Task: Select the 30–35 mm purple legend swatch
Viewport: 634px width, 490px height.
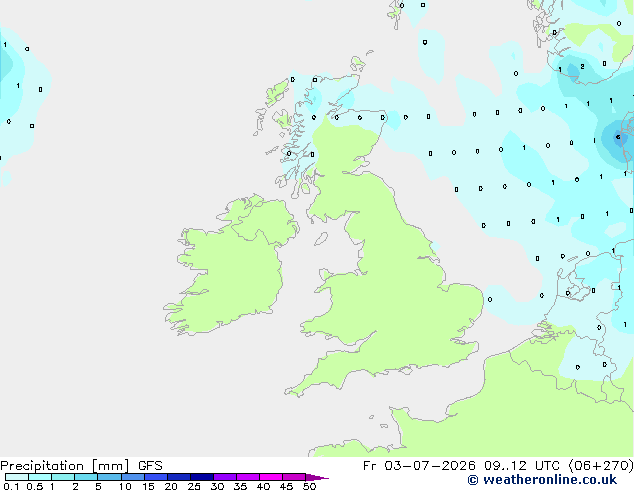Action: point(225,477)
